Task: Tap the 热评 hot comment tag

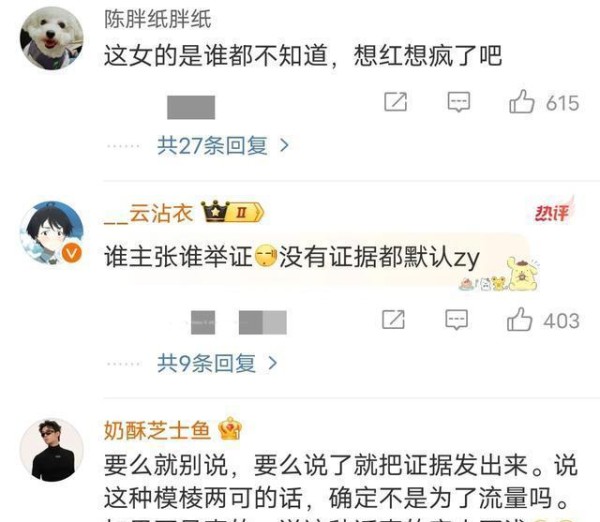Action: click(x=553, y=210)
